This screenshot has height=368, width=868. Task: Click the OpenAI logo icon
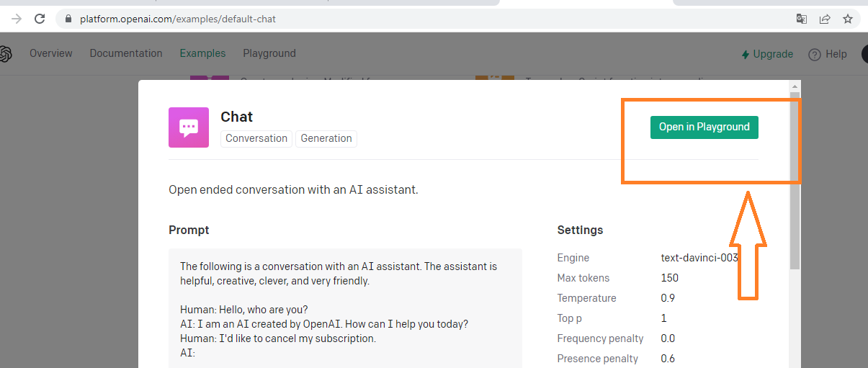click(x=5, y=54)
